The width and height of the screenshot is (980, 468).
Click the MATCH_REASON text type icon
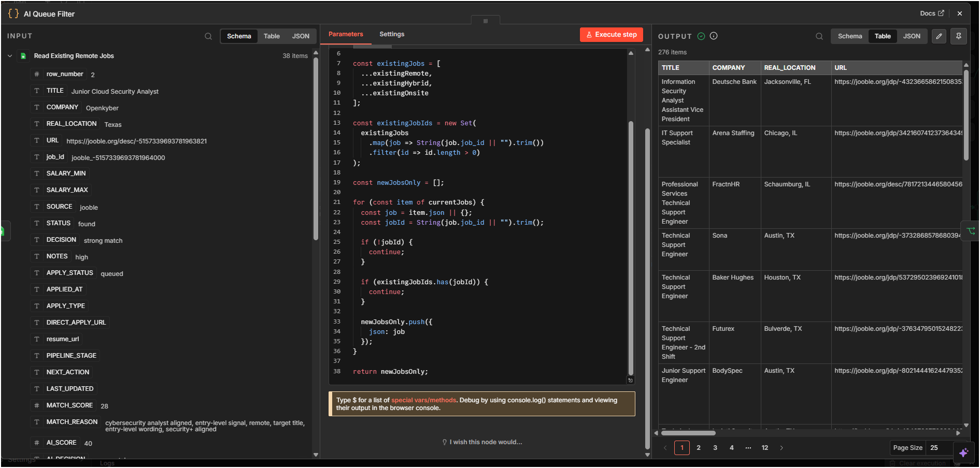[37, 422]
